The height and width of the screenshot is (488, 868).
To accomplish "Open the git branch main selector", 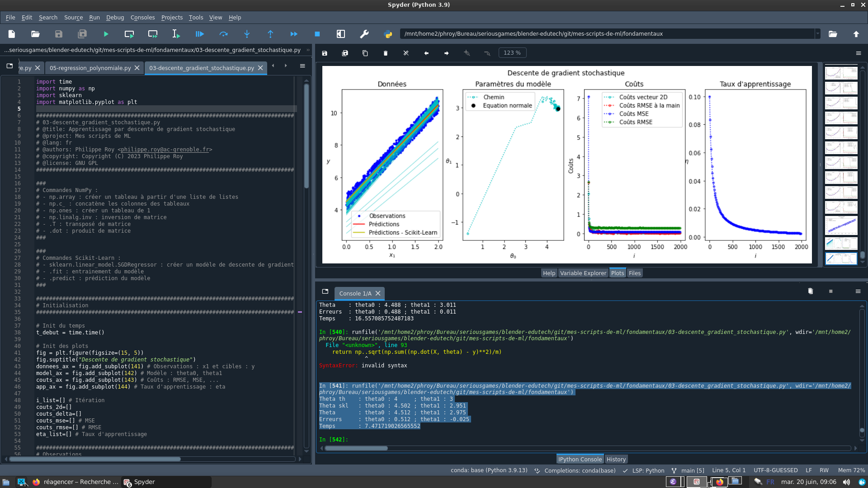I will coord(687,470).
